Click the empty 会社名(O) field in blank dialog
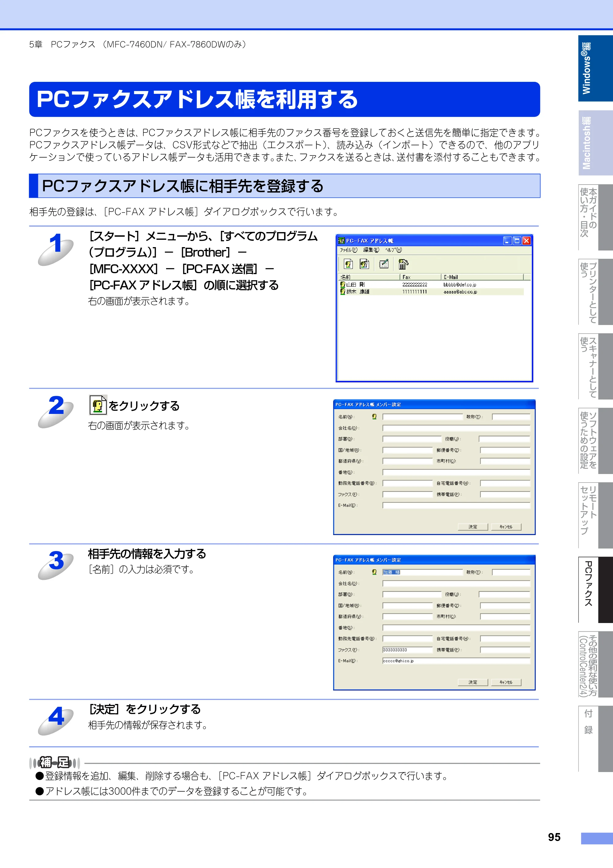Image resolution: width=613 pixels, height=868 pixels. 456,428
